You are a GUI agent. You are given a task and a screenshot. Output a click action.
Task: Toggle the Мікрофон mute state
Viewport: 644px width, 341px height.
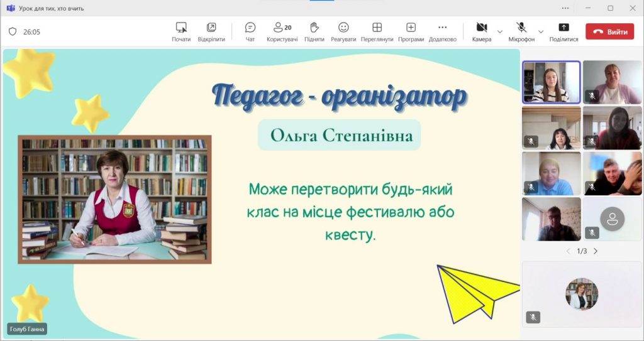(x=521, y=28)
